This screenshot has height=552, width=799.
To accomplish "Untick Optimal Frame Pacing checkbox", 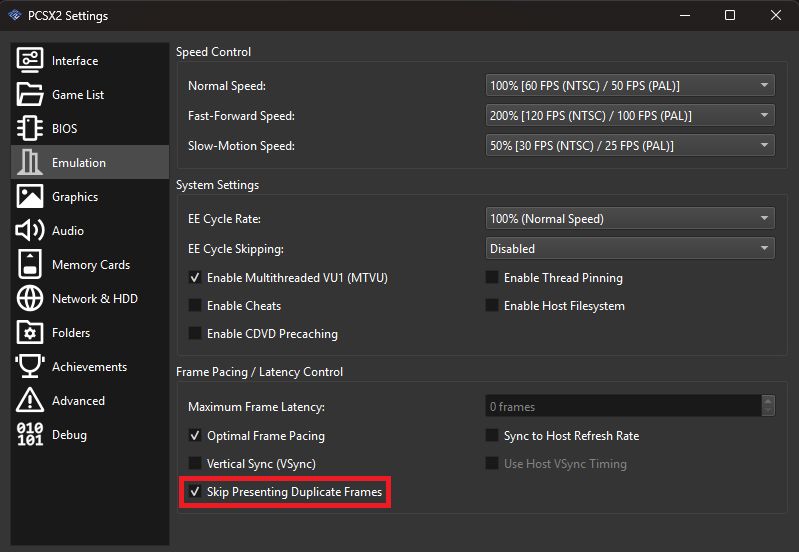I will click(x=195, y=435).
